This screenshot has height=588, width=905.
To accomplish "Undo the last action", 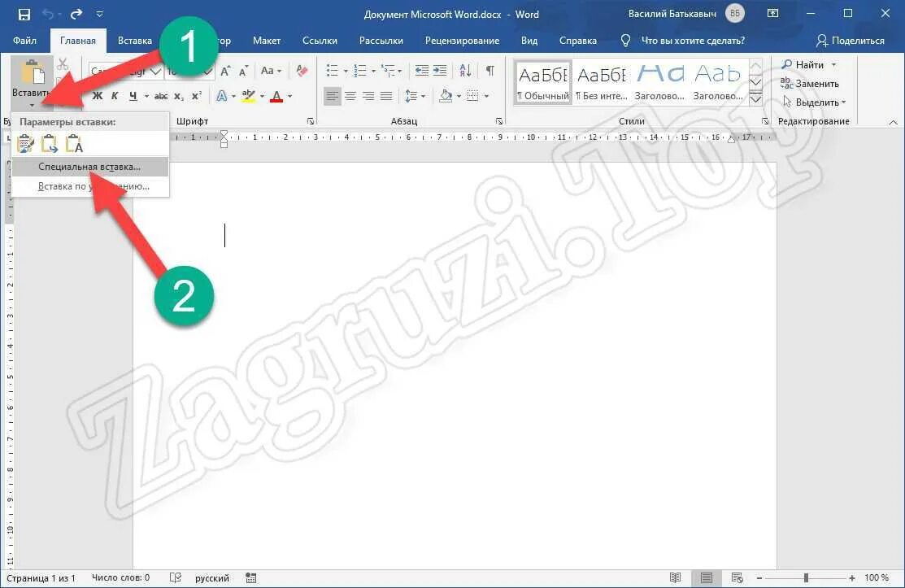I will coord(49,14).
